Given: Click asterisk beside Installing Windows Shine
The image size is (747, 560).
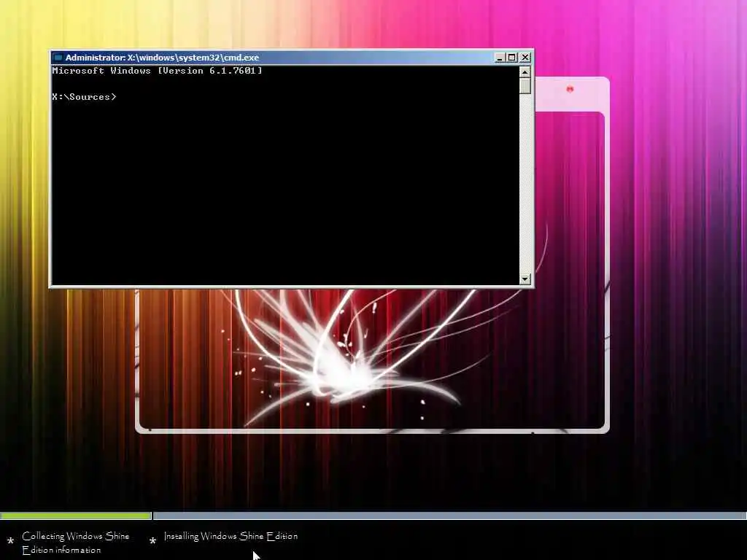Looking at the screenshot, I should tap(153, 541).
